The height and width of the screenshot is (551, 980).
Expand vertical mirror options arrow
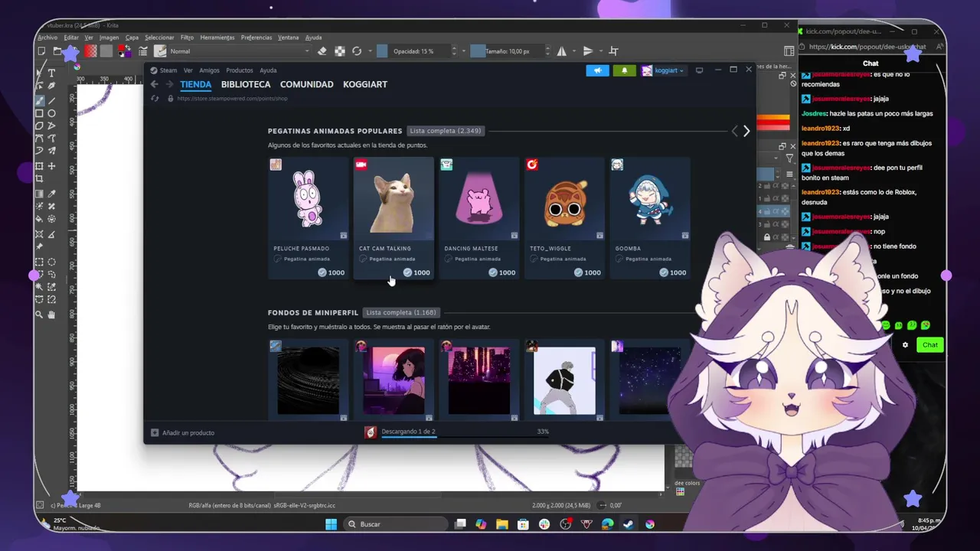[599, 51]
